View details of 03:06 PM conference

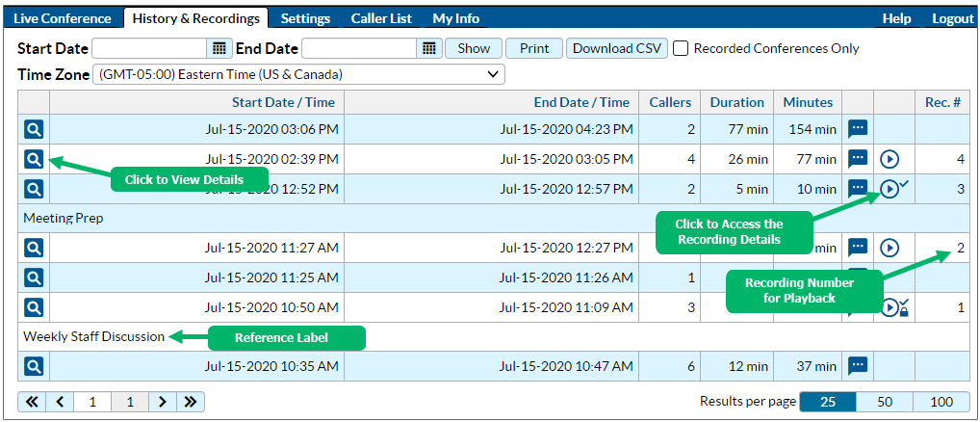(34, 130)
